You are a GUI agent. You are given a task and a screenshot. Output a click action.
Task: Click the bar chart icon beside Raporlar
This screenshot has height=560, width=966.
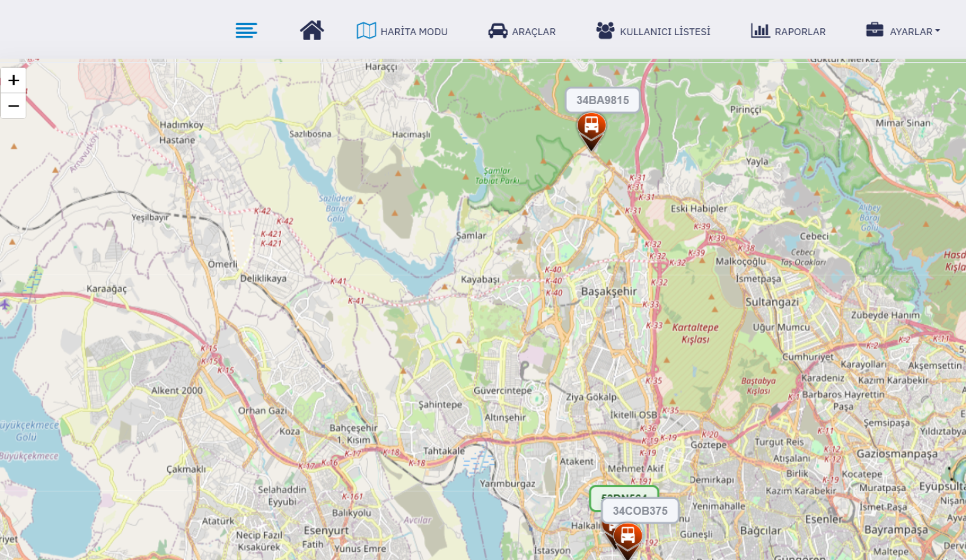pos(760,31)
